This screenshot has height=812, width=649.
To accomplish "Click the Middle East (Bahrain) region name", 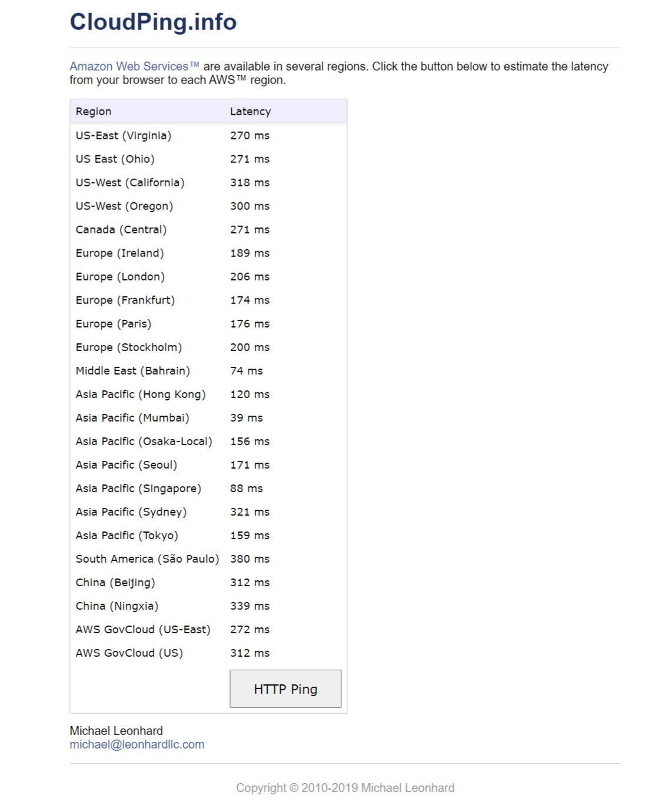I will pyautogui.click(x=132, y=371).
